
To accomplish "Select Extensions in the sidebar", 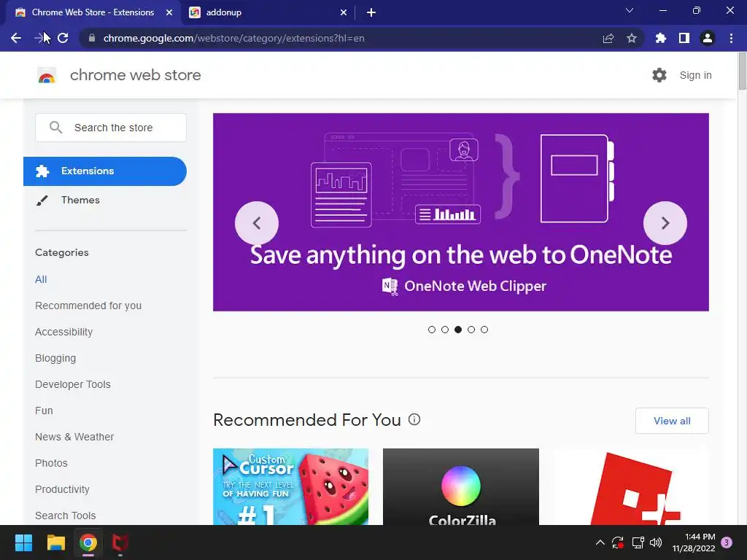I will pos(105,171).
